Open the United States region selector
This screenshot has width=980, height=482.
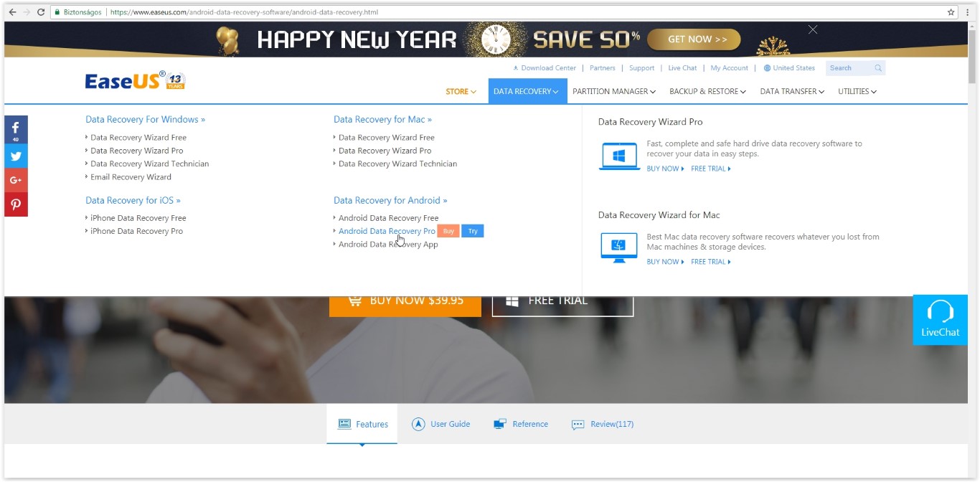click(789, 68)
